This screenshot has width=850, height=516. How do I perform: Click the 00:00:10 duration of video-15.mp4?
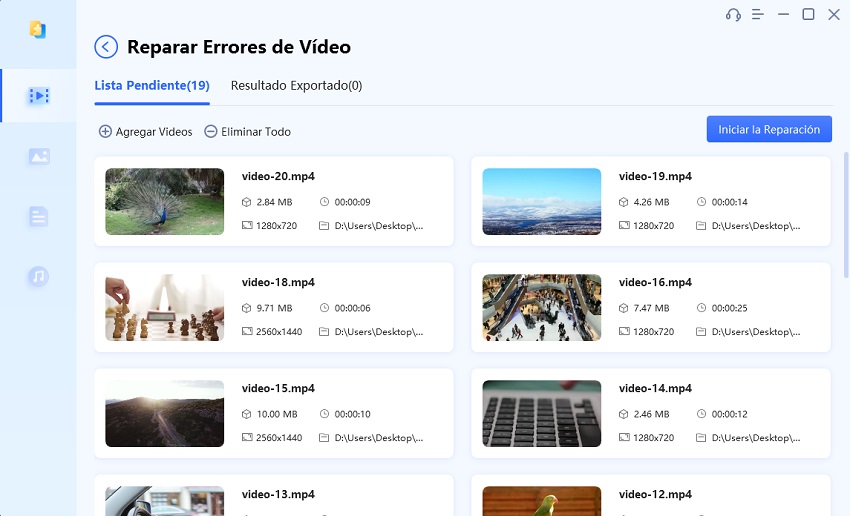[x=352, y=415]
